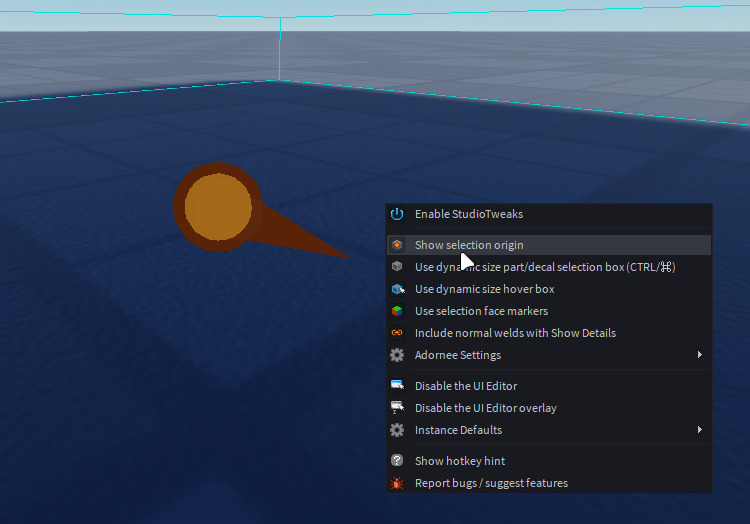This screenshot has height=524, width=750.
Task: Select the Enable StudioTweaks menu entry
Action: (549, 214)
